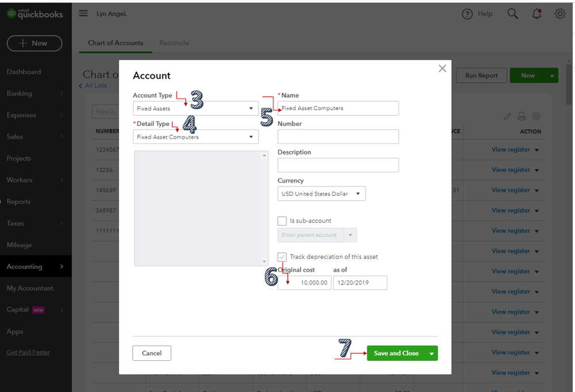Click the Original cost field
This screenshot has width=575, height=392.
click(304, 283)
